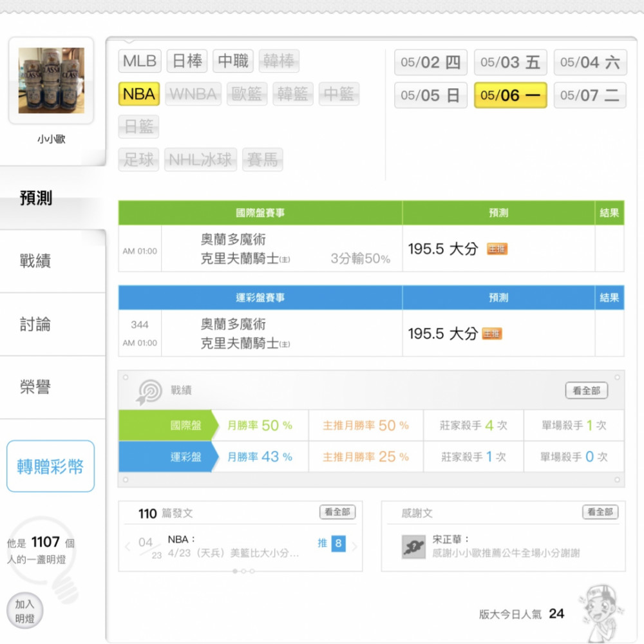Click the 運彩盤 blue stats label
Screen dimensions: 644x644
168,457
